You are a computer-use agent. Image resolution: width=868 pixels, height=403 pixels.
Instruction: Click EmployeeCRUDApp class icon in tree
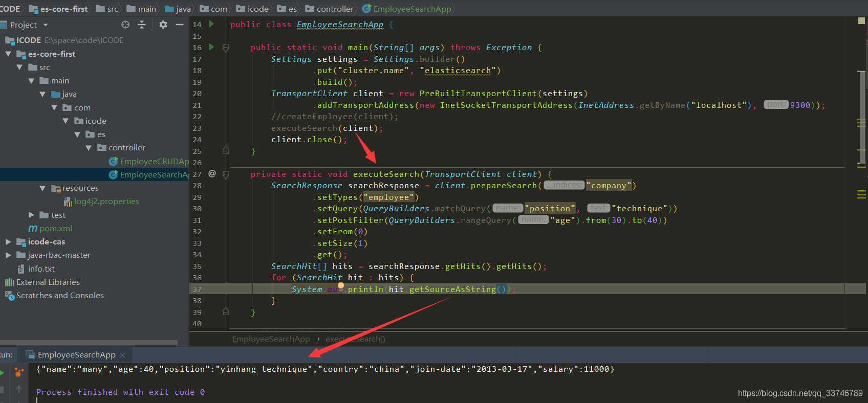click(x=114, y=162)
